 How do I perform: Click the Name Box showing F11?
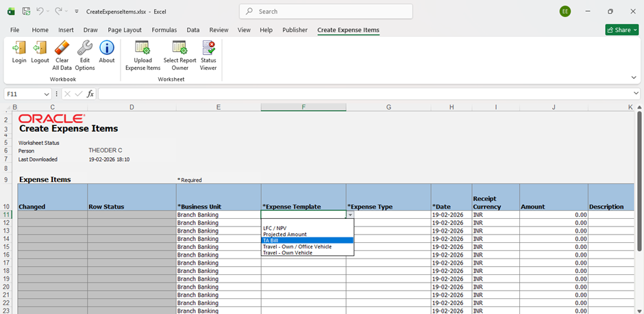(24, 94)
